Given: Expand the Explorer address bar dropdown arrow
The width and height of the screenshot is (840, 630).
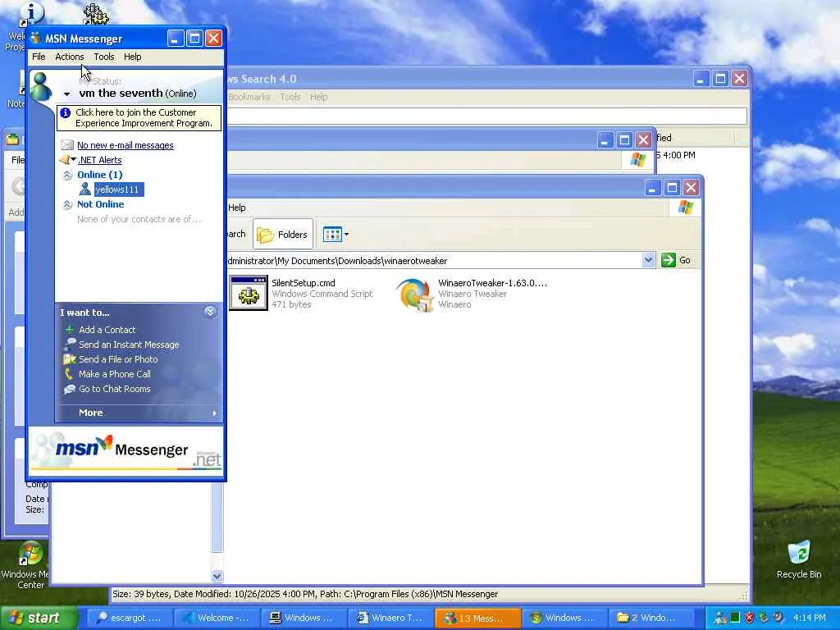Looking at the screenshot, I should point(648,260).
